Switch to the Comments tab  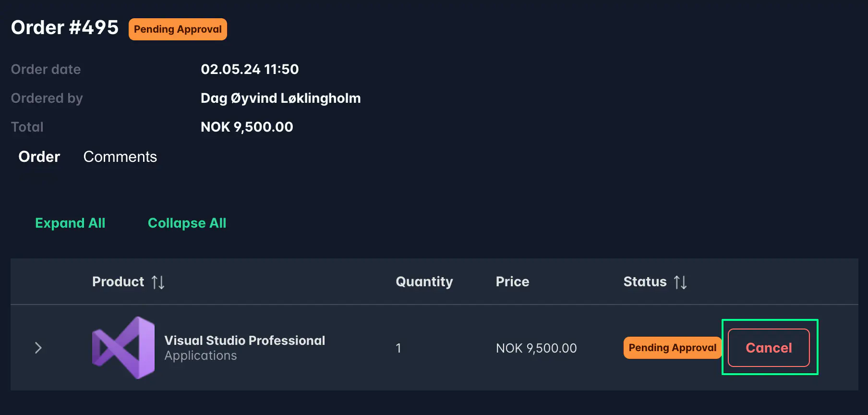pos(120,157)
